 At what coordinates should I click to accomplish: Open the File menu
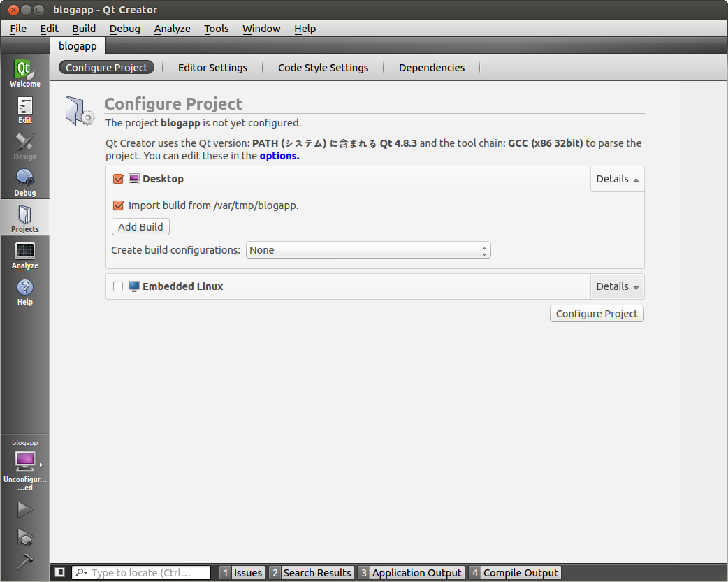(18, 29)
